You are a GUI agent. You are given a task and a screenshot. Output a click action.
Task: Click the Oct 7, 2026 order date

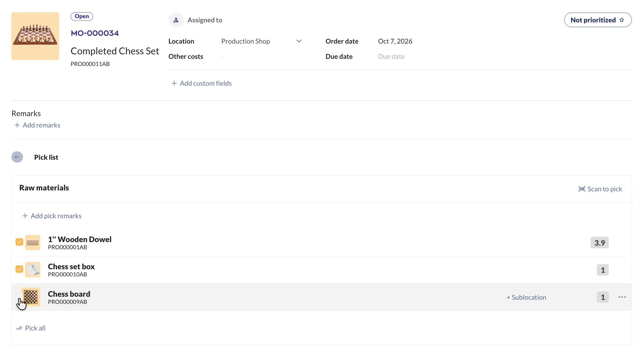395,41
